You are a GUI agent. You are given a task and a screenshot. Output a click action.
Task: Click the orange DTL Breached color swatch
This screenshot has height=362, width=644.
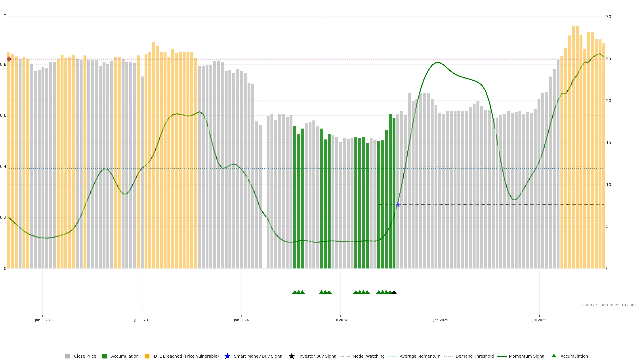click(x=147, y=356)
